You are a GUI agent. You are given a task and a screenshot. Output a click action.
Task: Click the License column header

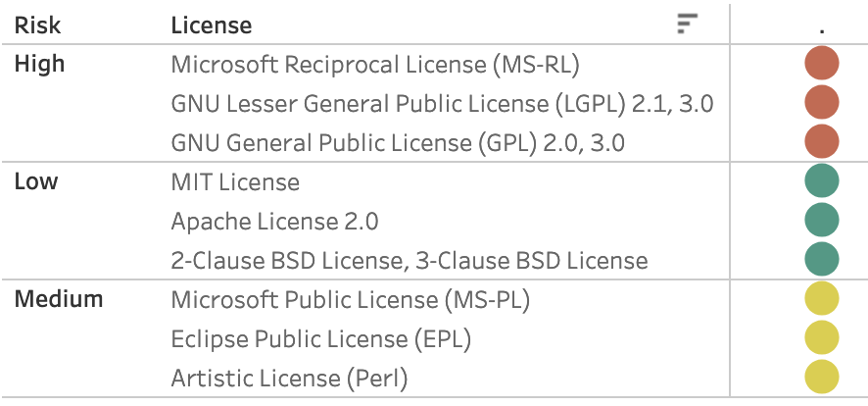[x=211, y=25]
